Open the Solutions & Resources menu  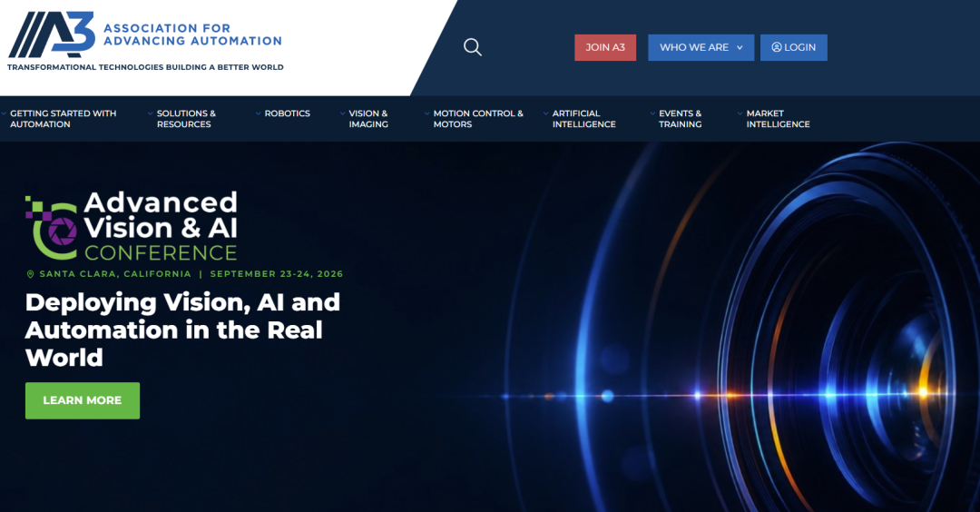coord(186,119)
